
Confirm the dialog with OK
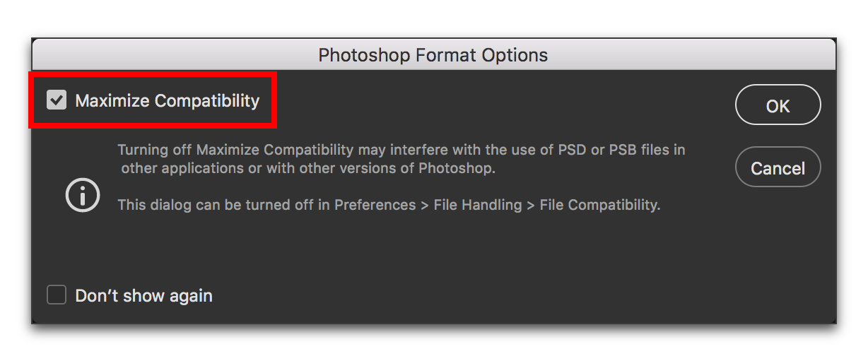coord(778,105)
